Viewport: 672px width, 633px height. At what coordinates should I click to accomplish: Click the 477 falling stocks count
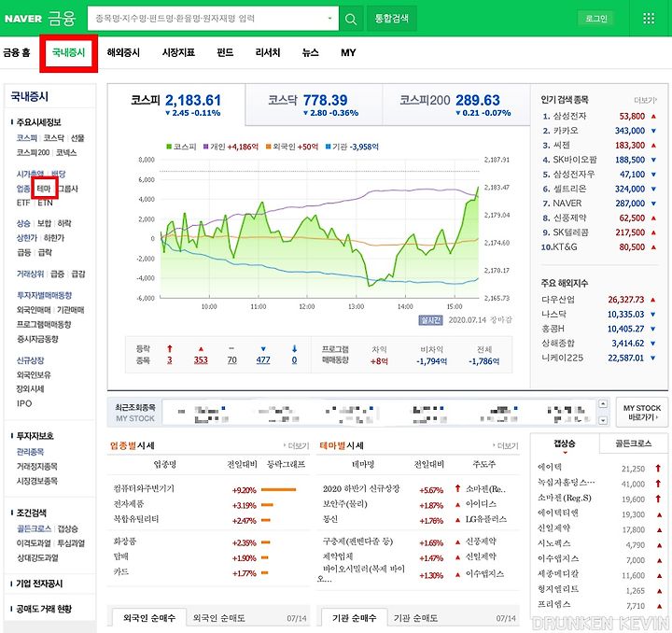[263, 360]
